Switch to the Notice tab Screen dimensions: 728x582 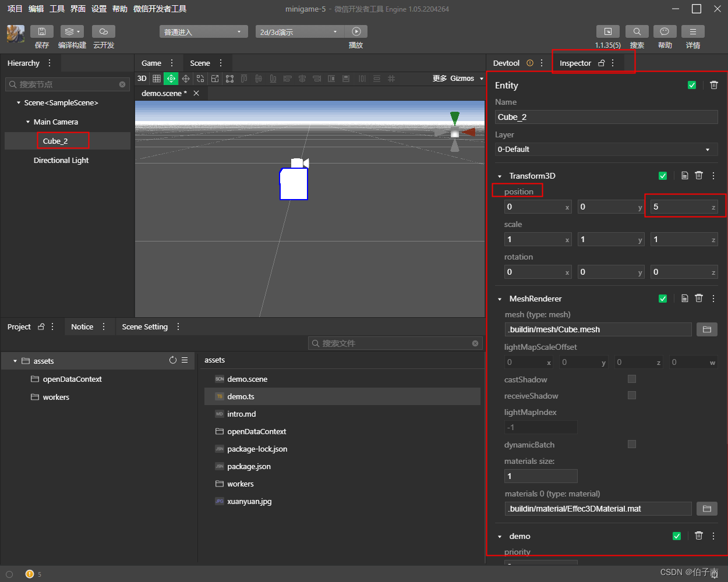point(82,327)
